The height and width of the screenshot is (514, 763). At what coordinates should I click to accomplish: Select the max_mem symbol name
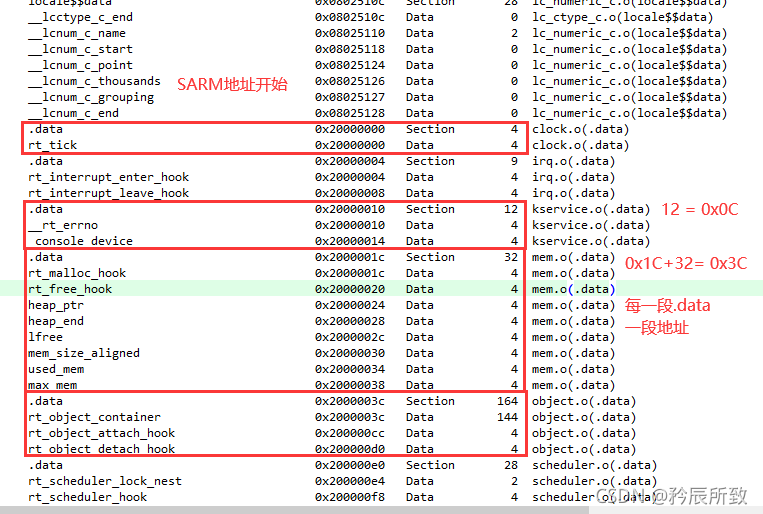53,386
